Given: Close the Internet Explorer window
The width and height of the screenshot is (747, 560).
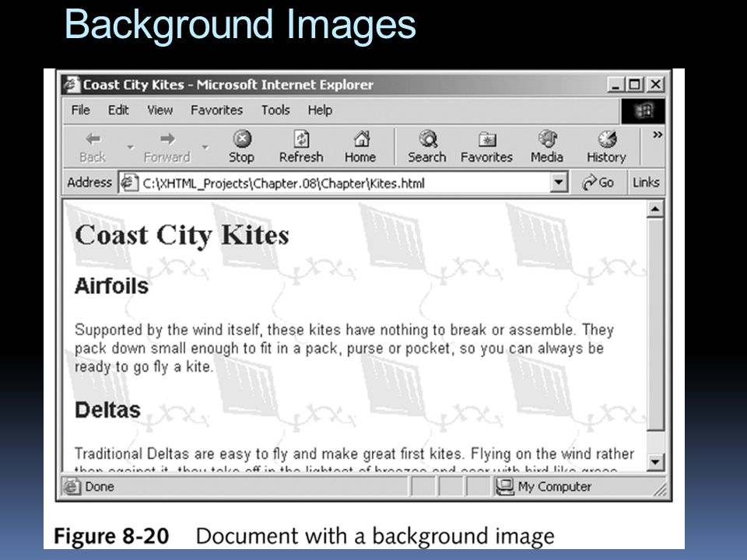Looking at the screenshot, I should tap(655, 85).
